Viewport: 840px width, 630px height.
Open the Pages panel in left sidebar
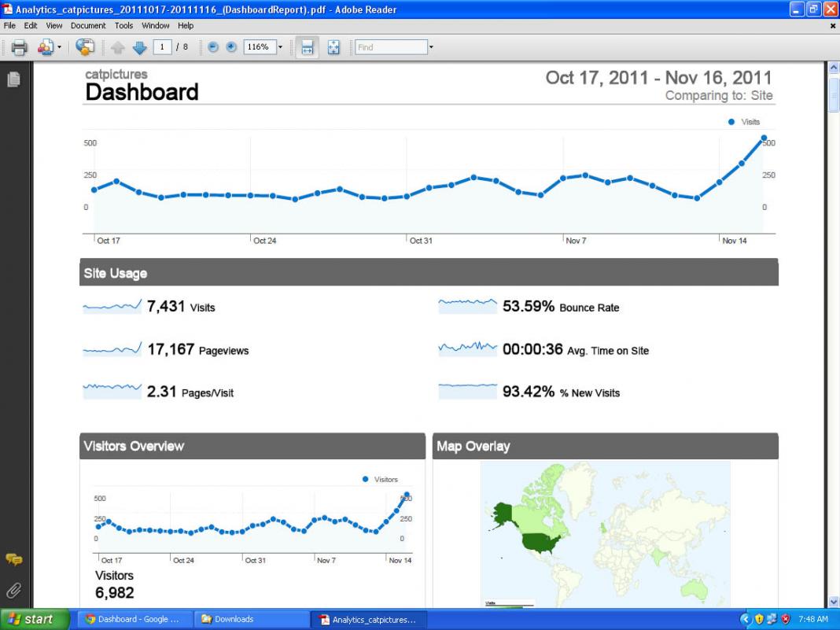[14, 79]
